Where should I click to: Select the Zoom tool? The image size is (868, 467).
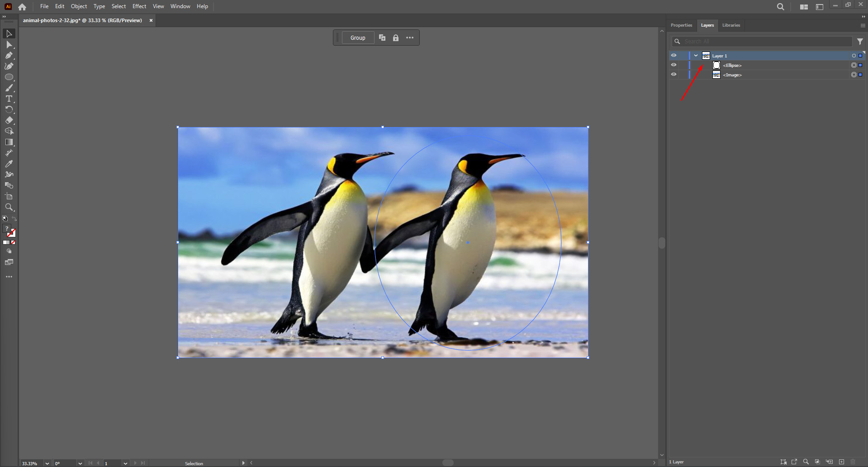9,207
